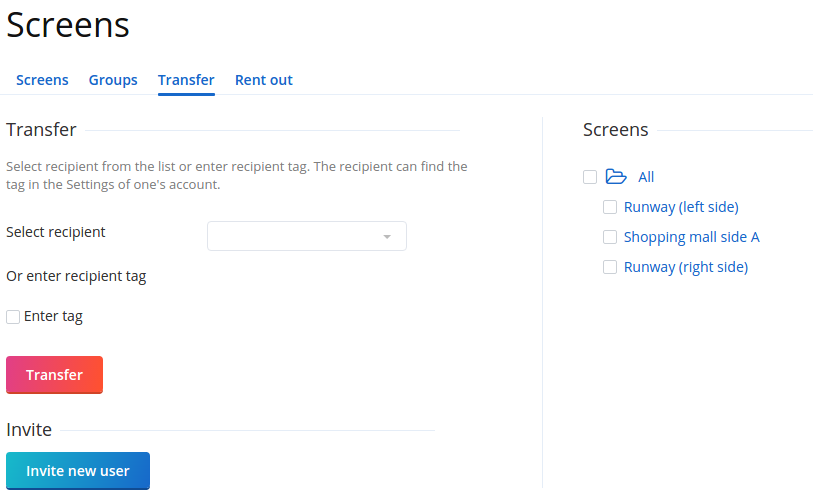Click the Enter tag label text
Image resolution: width=813 pixels, height=497 pixels.
click(x=53, y=316)
